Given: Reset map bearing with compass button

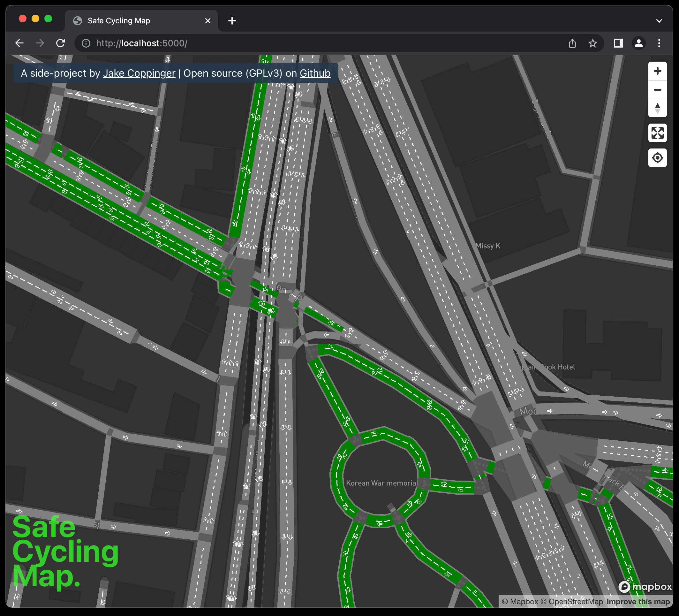Looking at the screenshot, I should click(657, 108).
